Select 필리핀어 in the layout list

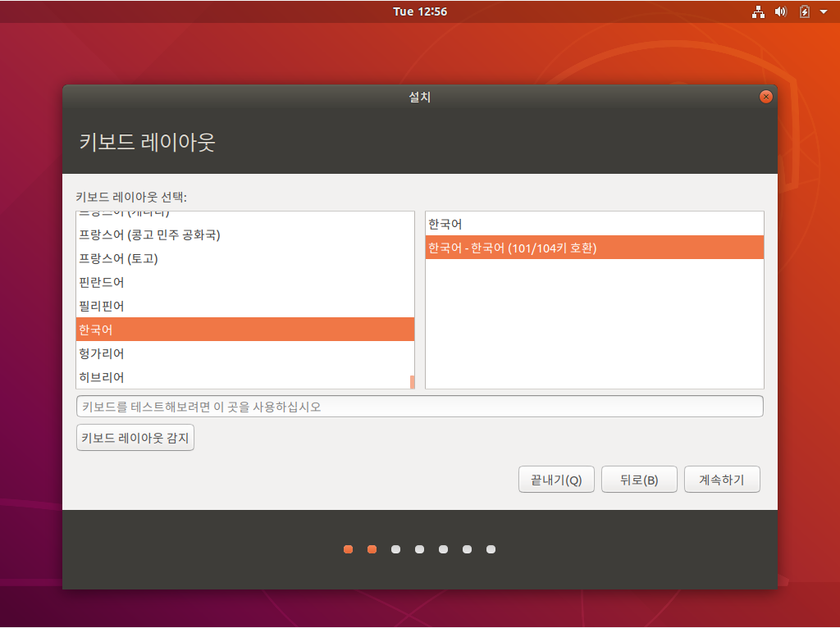point(246,305)
